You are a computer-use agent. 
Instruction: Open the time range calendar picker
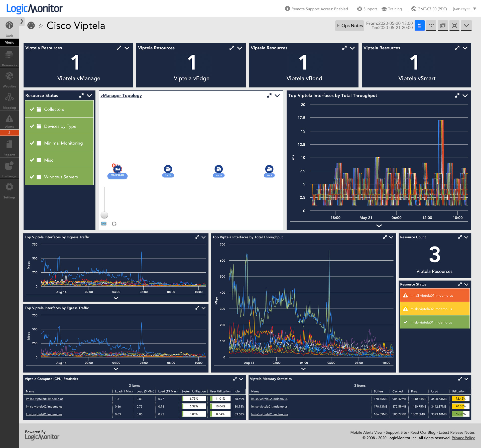pos(420,26)
